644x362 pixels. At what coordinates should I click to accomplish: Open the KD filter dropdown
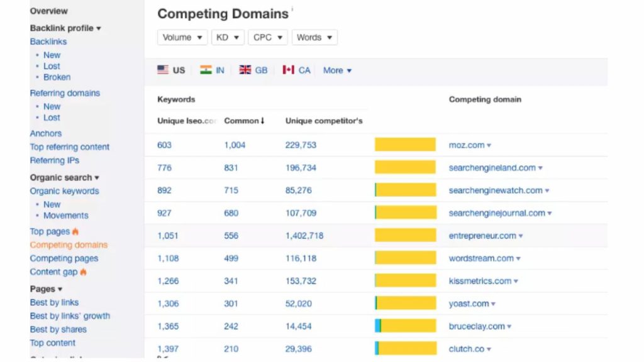pyautogui.click(x=228, y=37)
